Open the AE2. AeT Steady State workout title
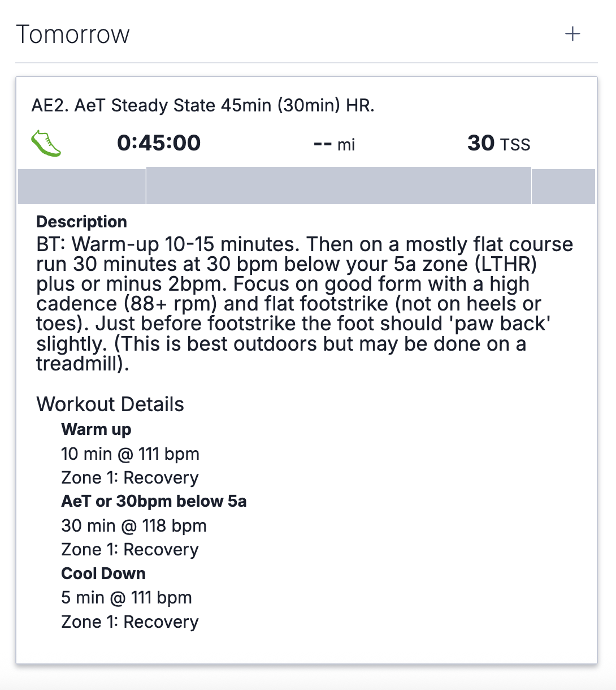The height and width of the screenshot is (690, 616). pos(203,106)
